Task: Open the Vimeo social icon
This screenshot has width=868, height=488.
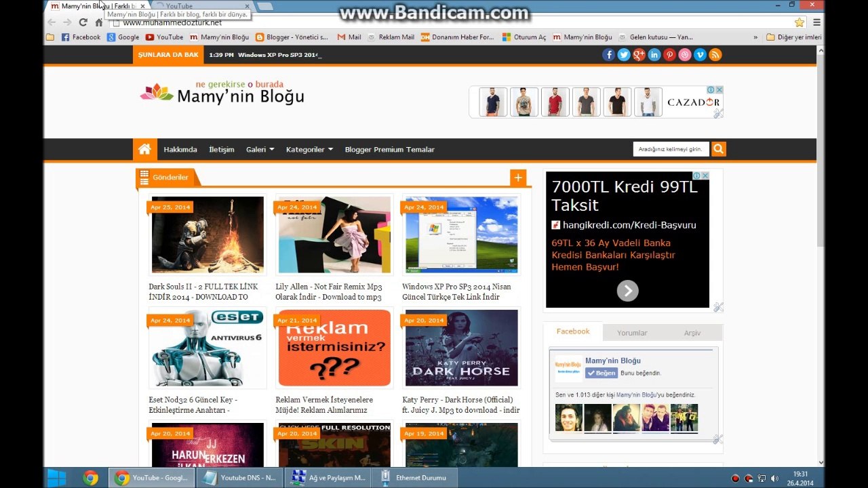Action: point(700,55)
